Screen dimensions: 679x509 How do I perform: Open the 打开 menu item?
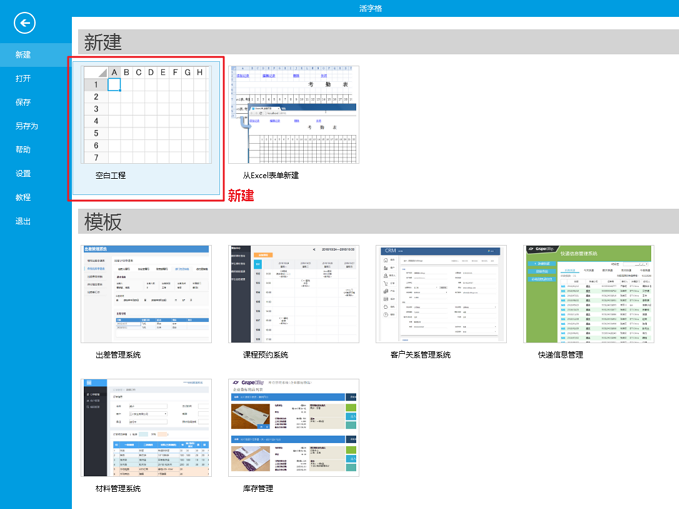point(23,78)
